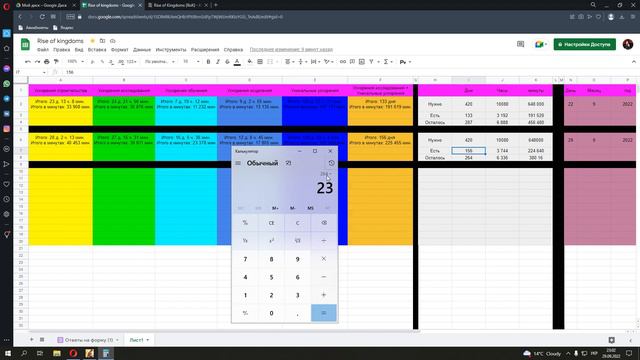Viewport: 640px width, 360px height.
Task: Insert a link via toolbar
Action: 343,62
